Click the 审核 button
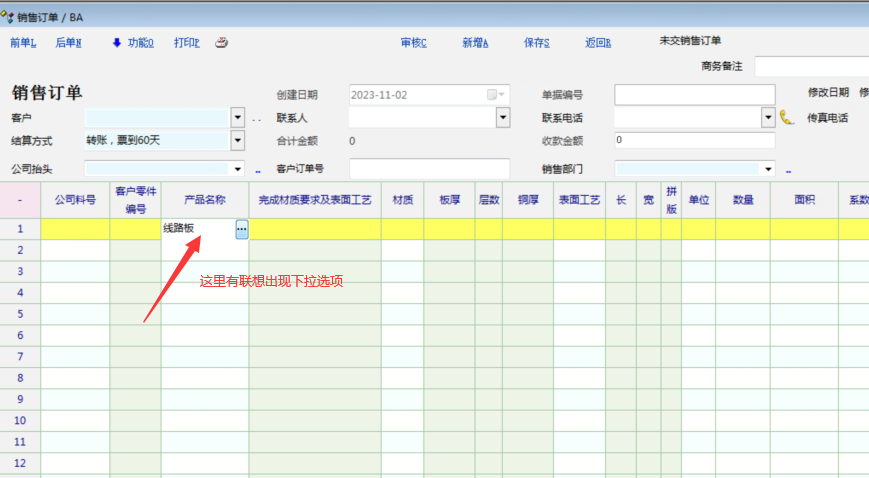 tap(413, 43)
